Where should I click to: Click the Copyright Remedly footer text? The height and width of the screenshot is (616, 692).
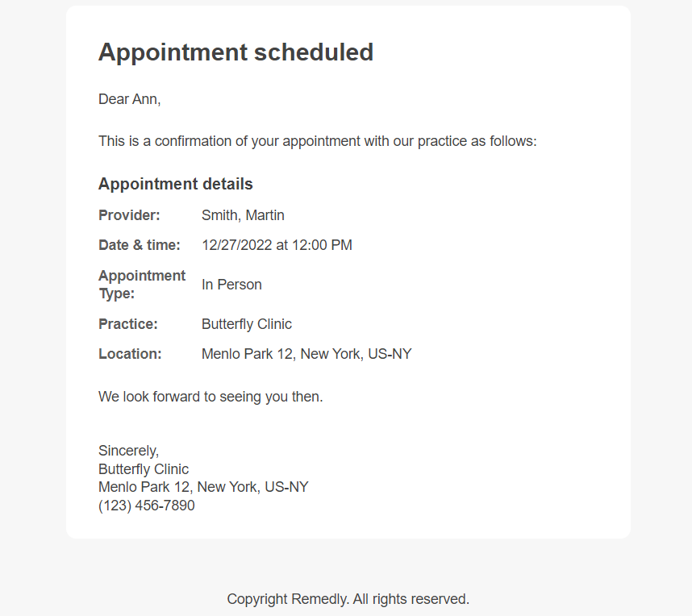coord(348,599)
